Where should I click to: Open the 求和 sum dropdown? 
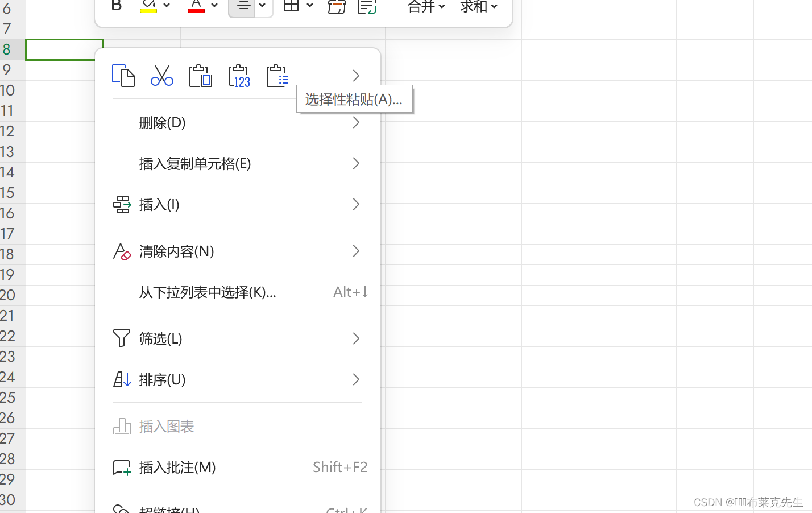coord(479,6)
